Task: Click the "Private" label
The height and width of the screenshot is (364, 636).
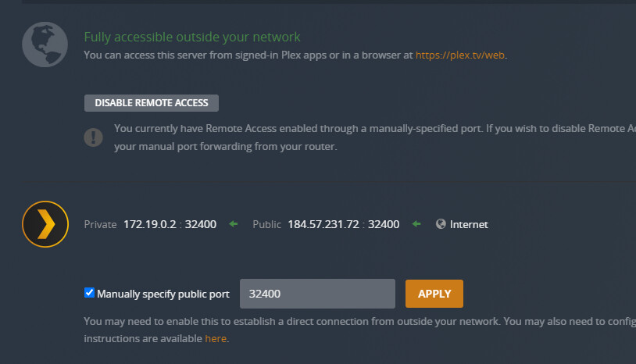Action: pos(100,225)
